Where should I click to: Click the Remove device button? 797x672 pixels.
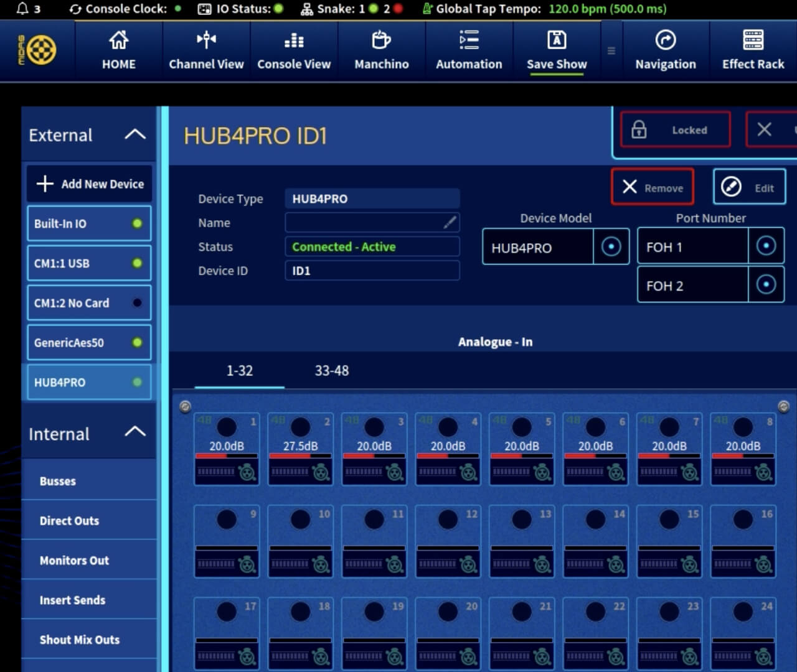(652, 187)
